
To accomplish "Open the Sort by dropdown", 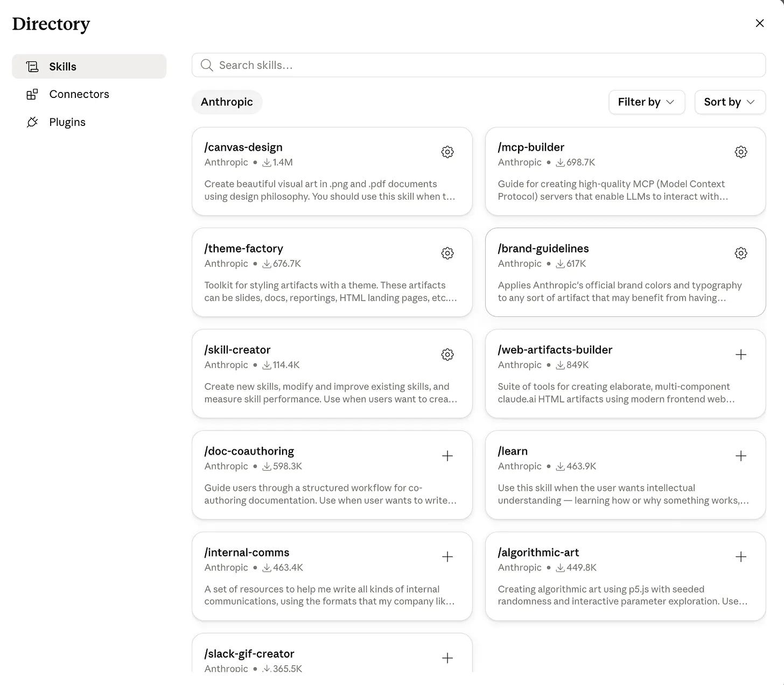I will pos(730,102).
